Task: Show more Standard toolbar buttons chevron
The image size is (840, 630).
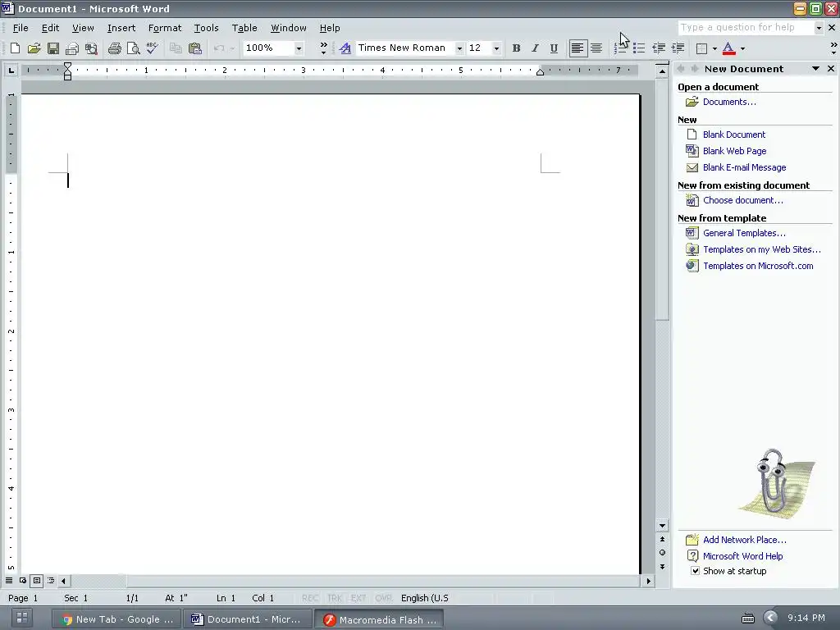Action: (x=323, y=48)
